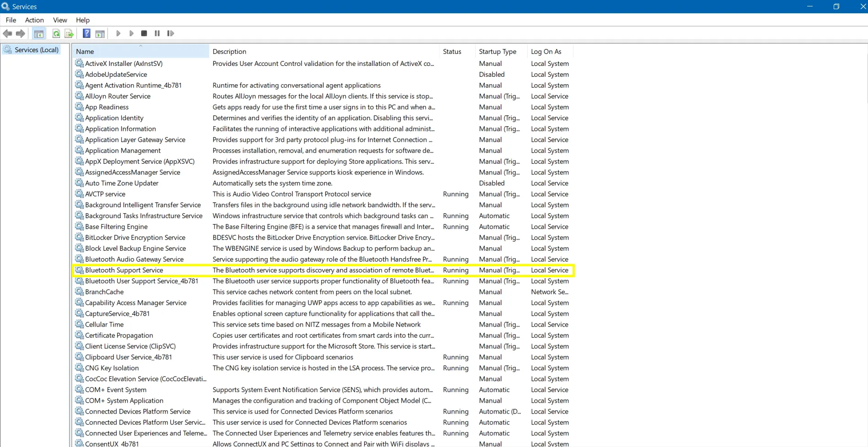This screenshot has height=447, width=868.
Task: Click the gear icon beside BranchCache
Action: [x=80, y=291]
